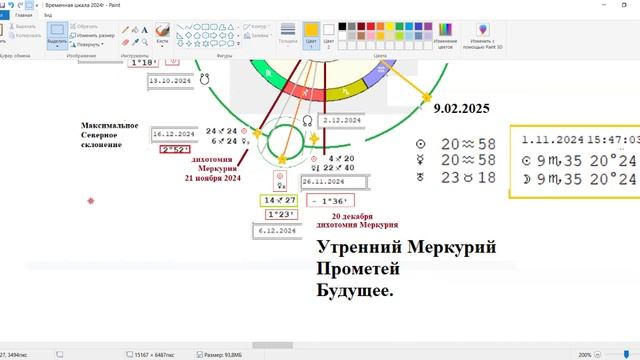Select the Text tool (A)
Viewport: 640px width, 360px height.
tap(144, 30)
